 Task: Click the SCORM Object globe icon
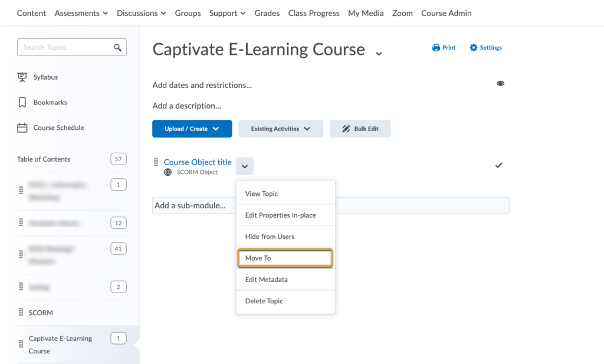tap(168, 172)
